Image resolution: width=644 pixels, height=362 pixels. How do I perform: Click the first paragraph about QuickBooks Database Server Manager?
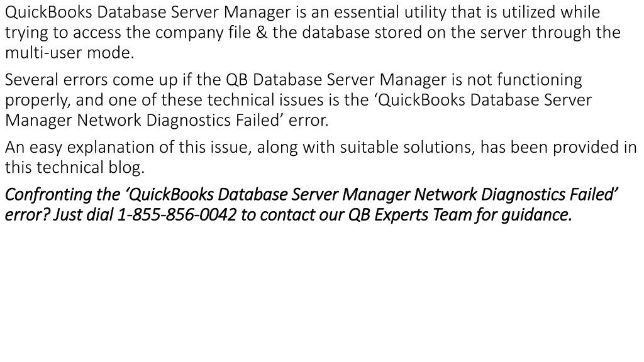click(313, 33)
